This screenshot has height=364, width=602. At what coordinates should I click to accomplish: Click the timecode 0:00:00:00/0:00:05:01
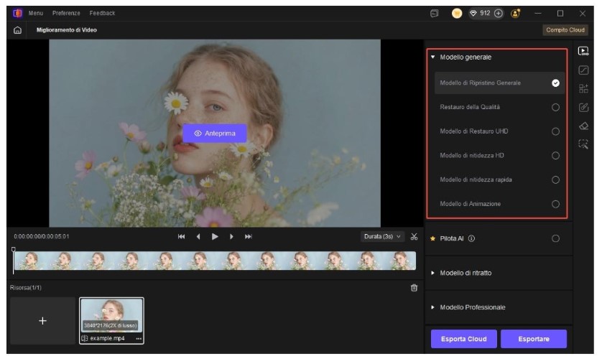(x=42, y=237)
